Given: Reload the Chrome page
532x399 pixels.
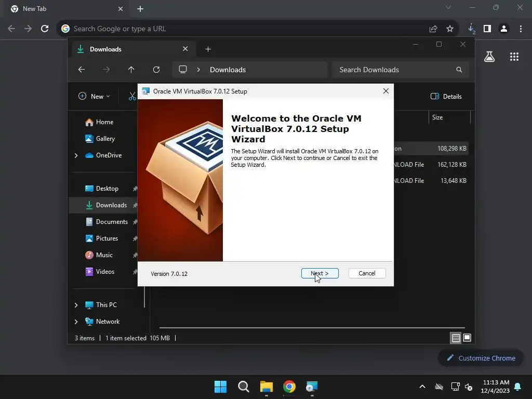Looking at the screenshot, I should 45,29.
